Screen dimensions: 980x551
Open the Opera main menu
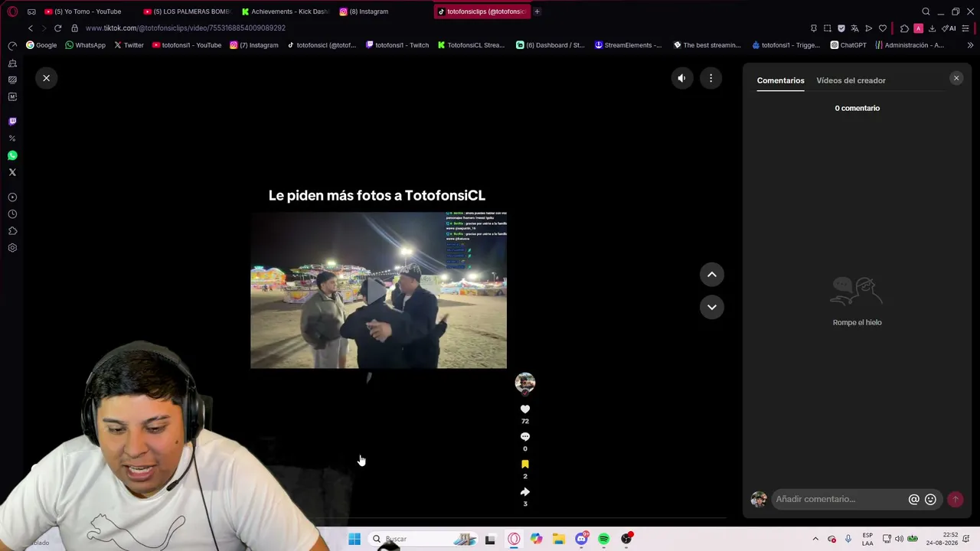click(12, 11)
